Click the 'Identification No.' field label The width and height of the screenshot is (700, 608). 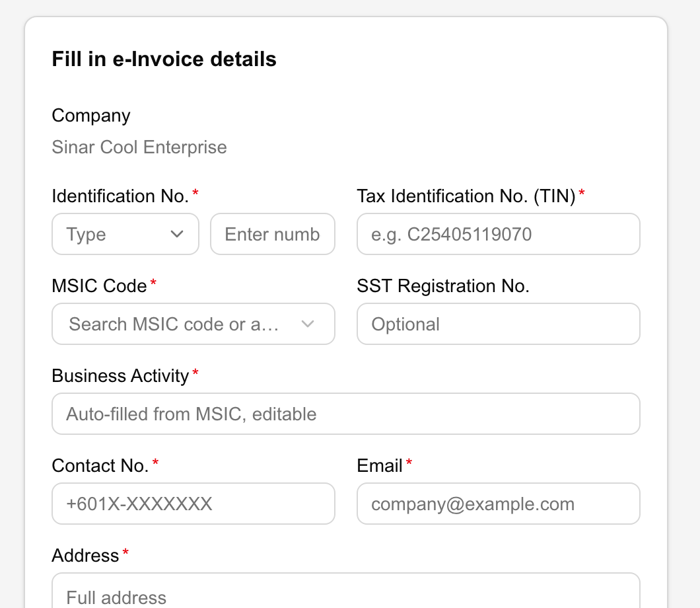coord(120,196)
